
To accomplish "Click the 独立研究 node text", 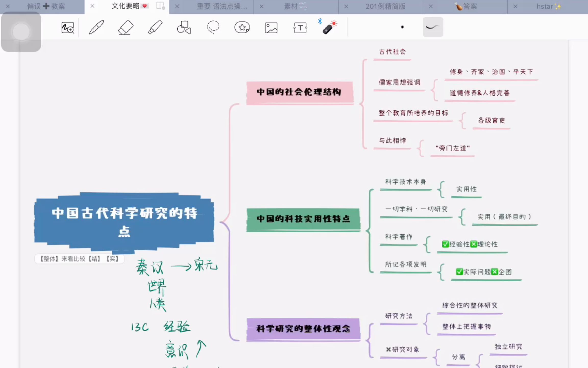I will [x=508, y=347].
